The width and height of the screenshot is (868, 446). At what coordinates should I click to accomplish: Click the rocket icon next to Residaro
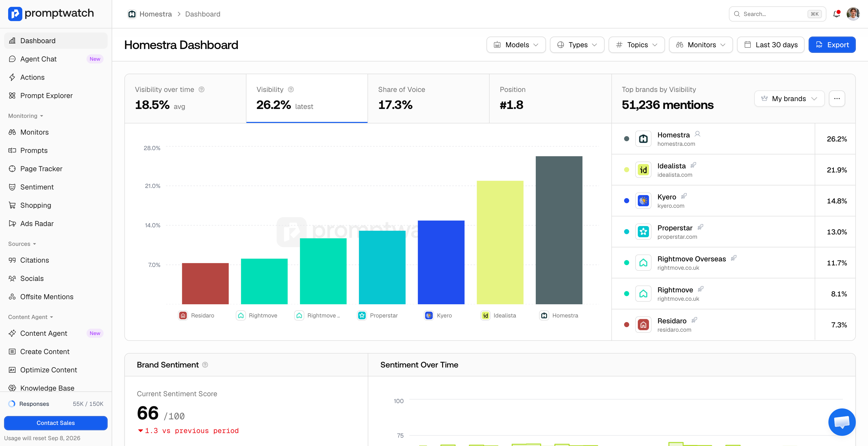[694, 320]
